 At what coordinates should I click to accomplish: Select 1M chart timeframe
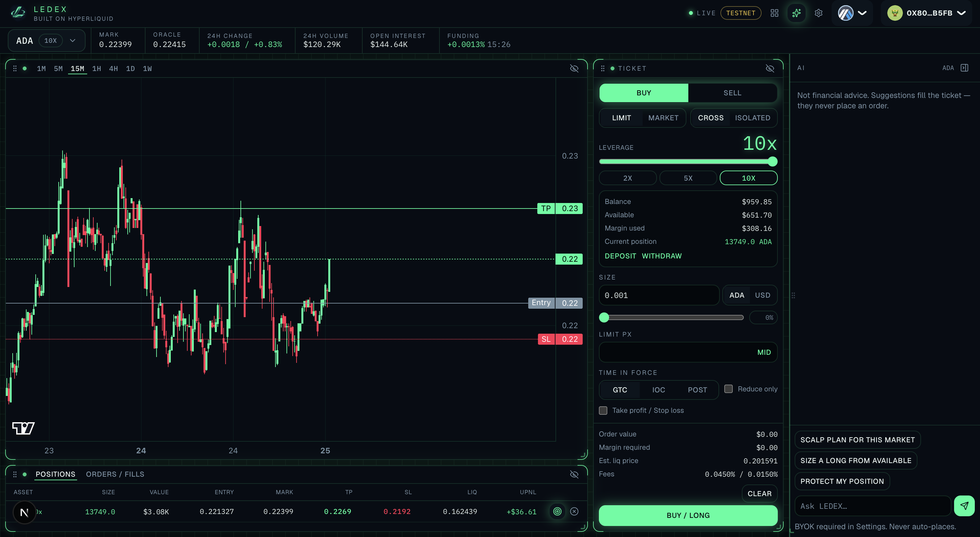(41, 68)
